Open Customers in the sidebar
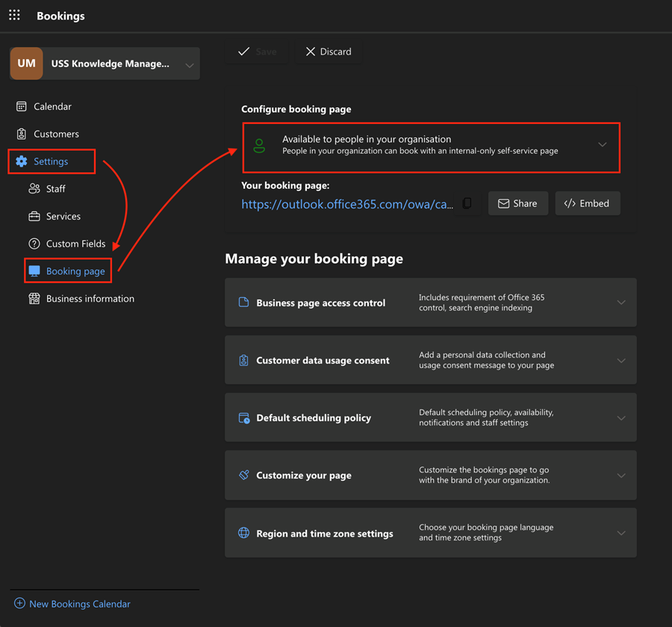The image size is (672, 627). coord(56,134)
